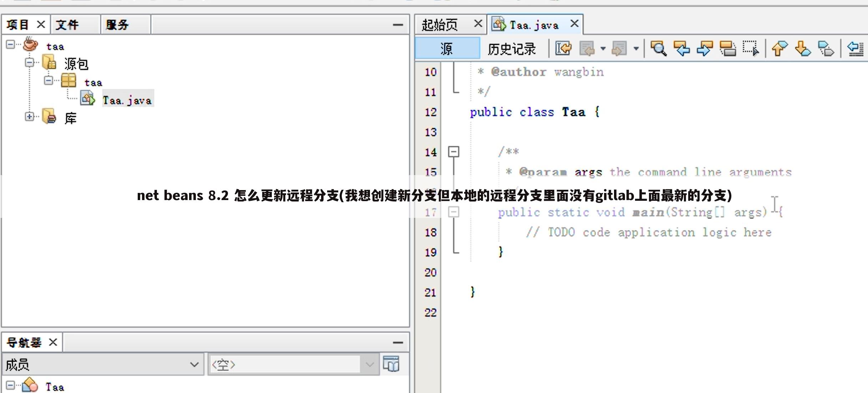Click the Shift Line Left icon

[x=856, y=49]
